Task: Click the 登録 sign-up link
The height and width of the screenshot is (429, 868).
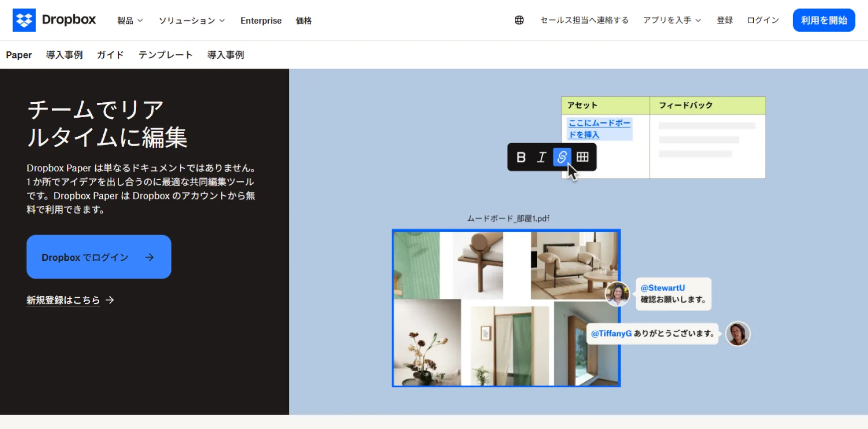Action: (x=725, y=20)
